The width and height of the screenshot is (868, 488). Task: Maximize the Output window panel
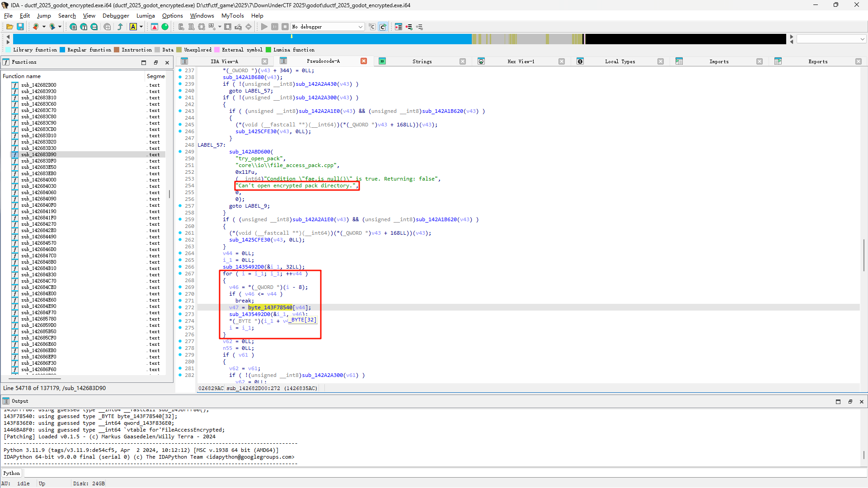838,402
